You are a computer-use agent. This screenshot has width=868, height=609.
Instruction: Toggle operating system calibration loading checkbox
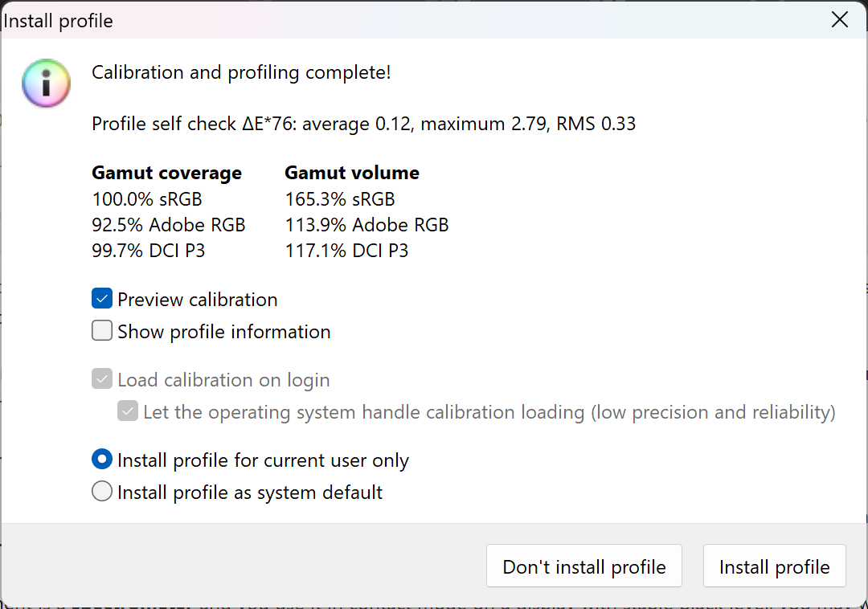pos(128,412)
